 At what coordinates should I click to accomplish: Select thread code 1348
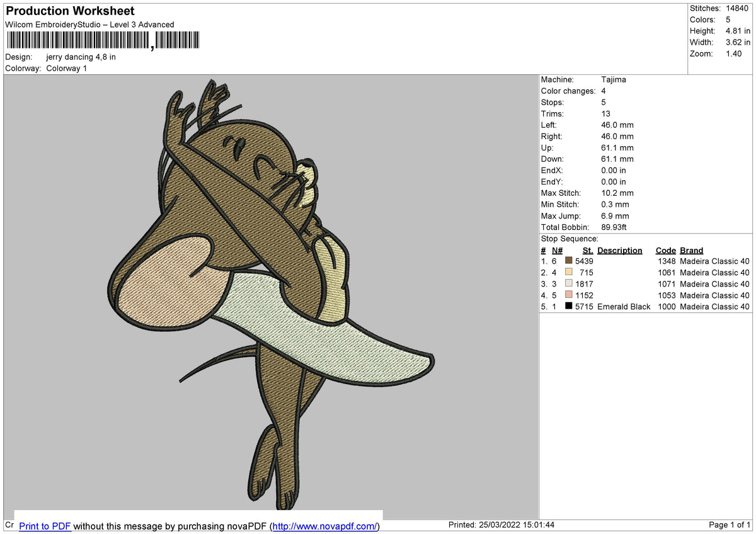tap(667, 261)
